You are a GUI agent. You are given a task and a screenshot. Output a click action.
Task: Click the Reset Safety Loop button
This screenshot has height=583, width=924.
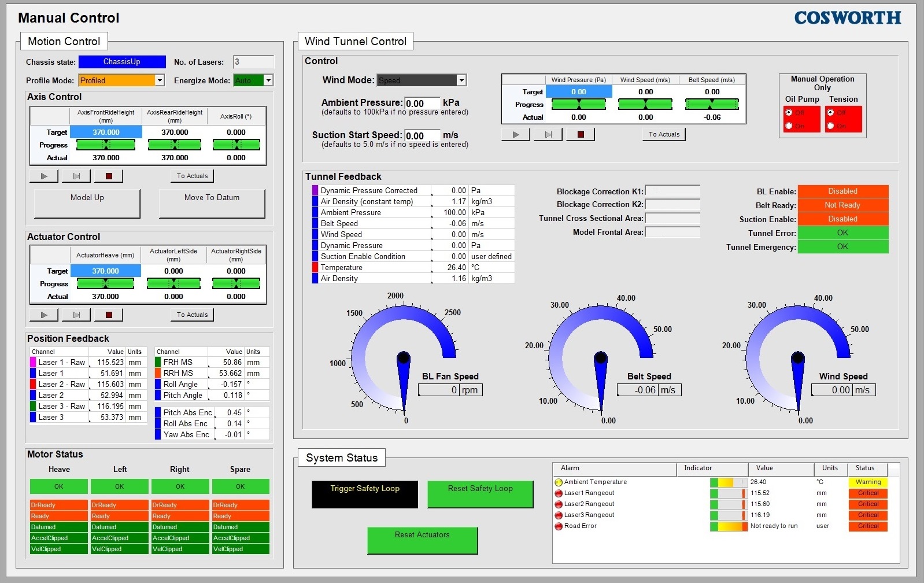coord(481,495)
